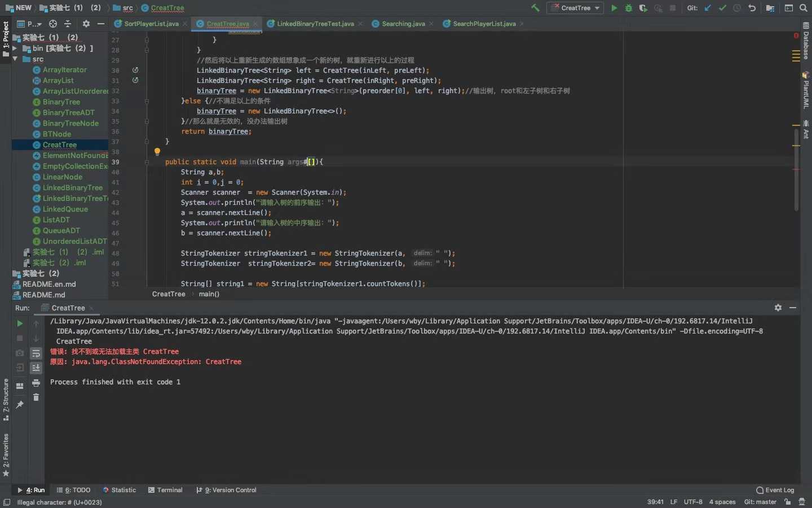Click the locate target icon in Project panel
Image resolution: width=812 pixels, height=508 pixels.
[53, 24]
